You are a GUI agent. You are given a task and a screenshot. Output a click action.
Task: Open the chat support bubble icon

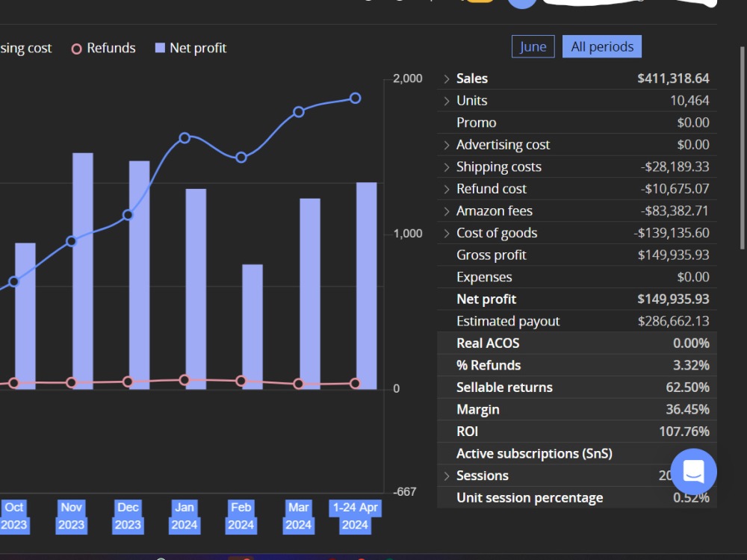693,471
